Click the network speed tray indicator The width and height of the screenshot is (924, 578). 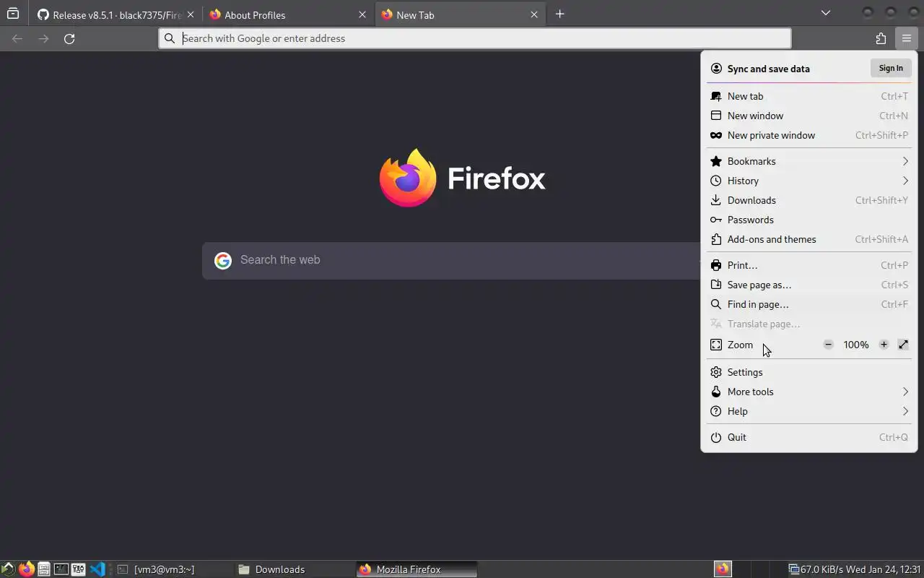click(x=816, y=569)
